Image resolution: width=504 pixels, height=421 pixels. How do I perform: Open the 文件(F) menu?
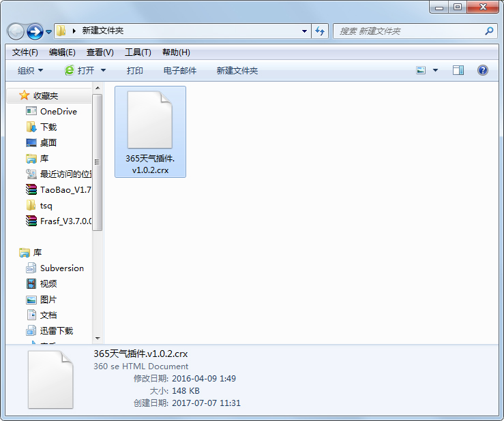[x=25, y=52]
